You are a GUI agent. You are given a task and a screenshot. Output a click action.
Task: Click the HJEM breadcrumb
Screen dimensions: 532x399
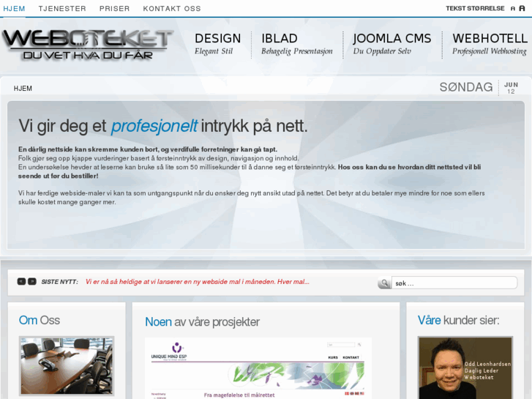(23, 89)
